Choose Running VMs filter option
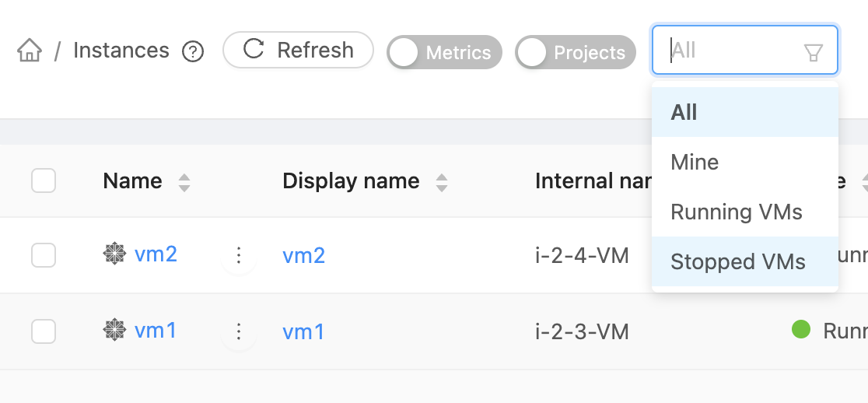The image size is (868, 403). pyautogui.click(x=745, y=212)
